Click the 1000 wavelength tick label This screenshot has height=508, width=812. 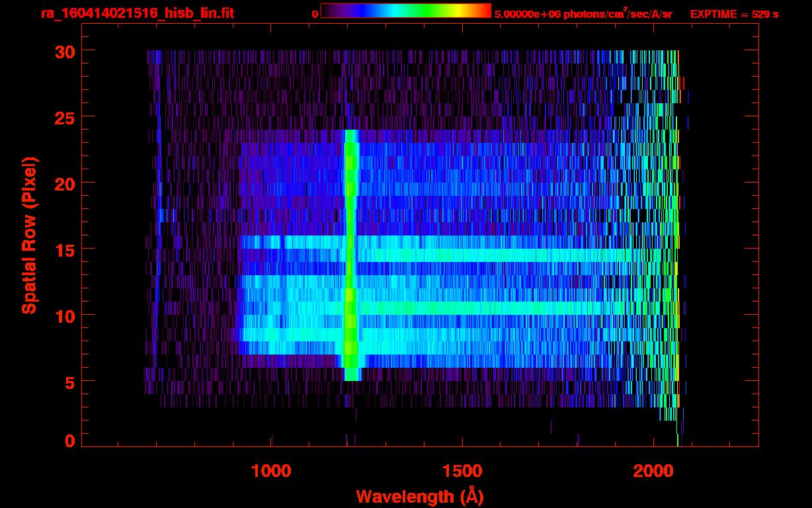[x=271, y=471]
